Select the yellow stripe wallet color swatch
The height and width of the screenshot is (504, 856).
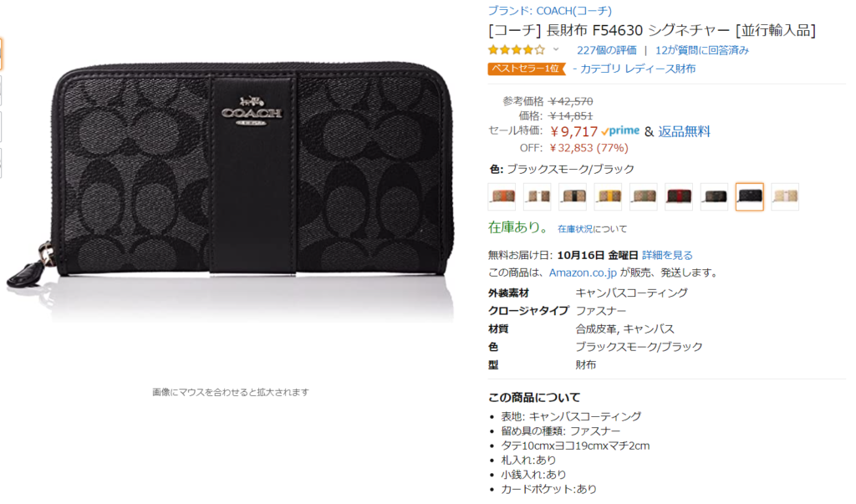coord(608,196)
